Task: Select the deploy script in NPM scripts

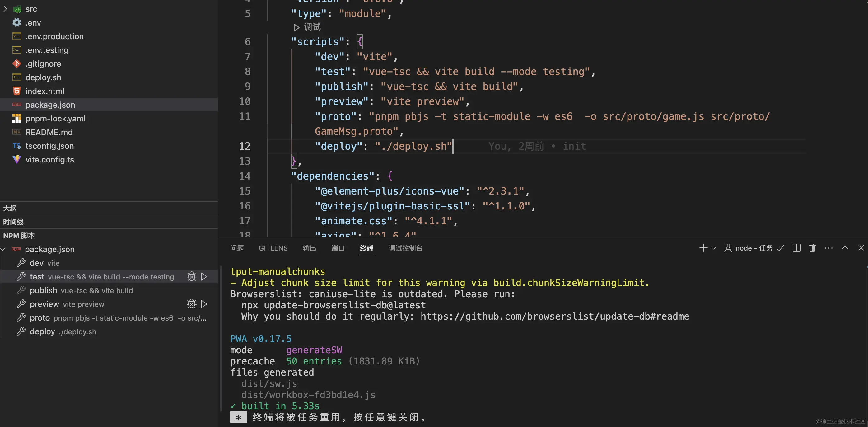Action: 42,332
